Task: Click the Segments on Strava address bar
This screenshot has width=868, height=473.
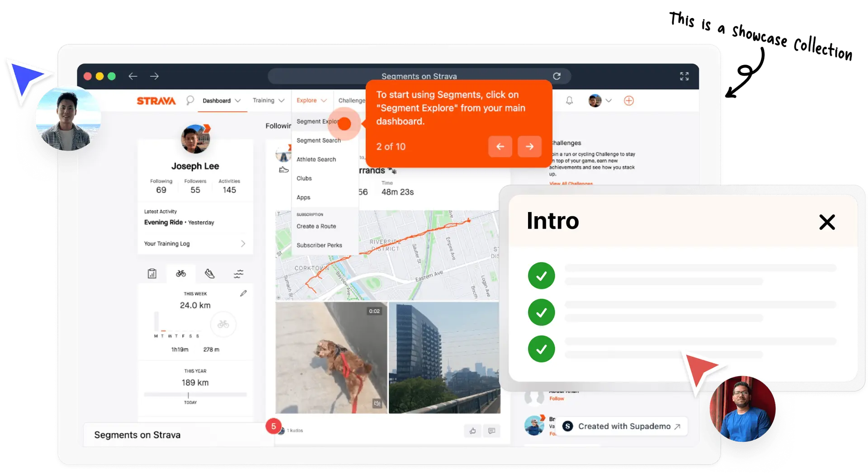Action: coord(419,76)
